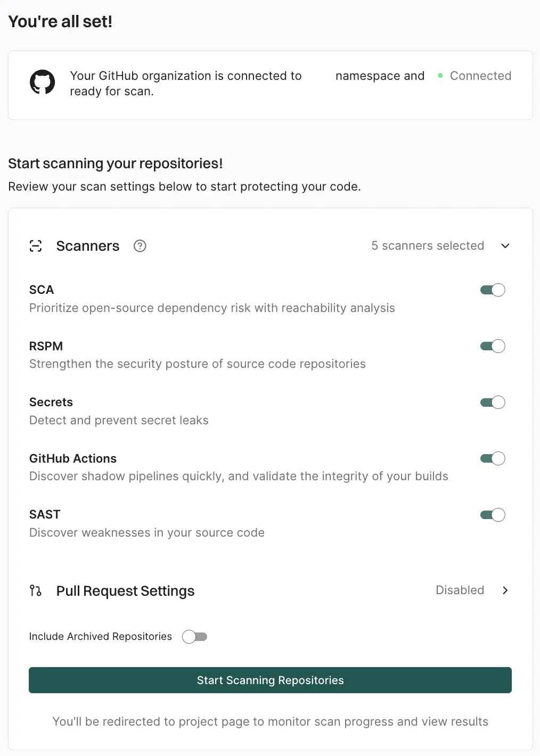Screen dimensions: 540x756
Task: Click the Scanners section icon
Action: pos(36,246)
